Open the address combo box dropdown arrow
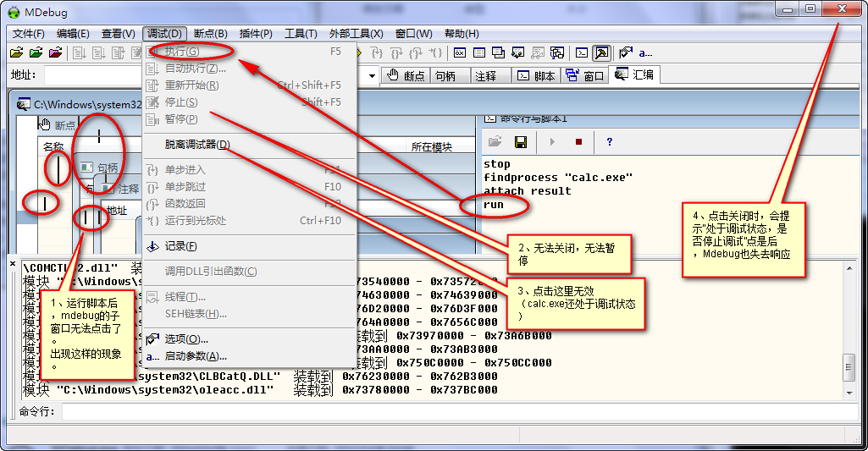The image size is (868, 451). [372, 76]
